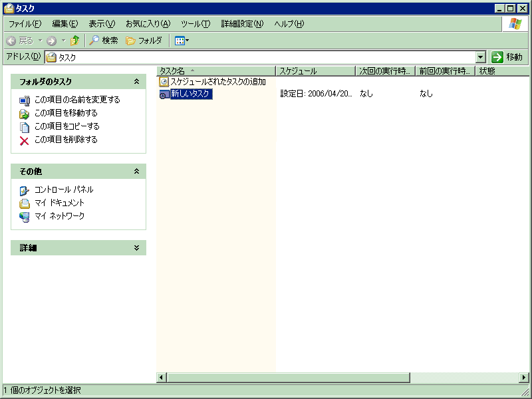Click the rename item icon
This screenshot has height=399, width=532.
[x=25, y=101]
